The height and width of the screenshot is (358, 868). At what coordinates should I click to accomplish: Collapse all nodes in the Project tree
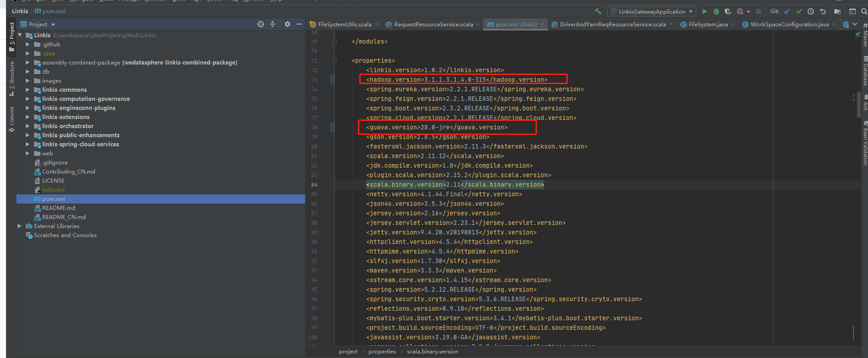coord(273,24)
